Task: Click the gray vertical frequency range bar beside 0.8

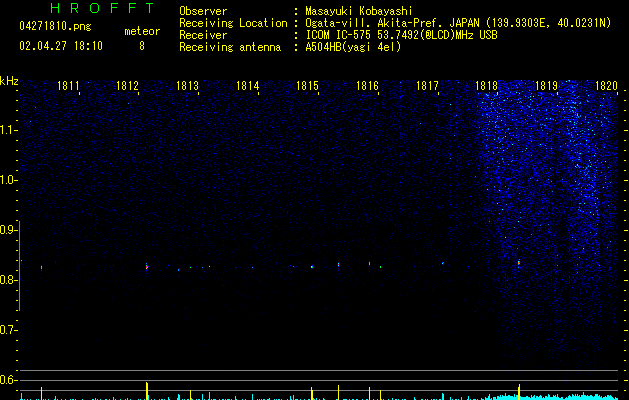Action: click(20, 266)
